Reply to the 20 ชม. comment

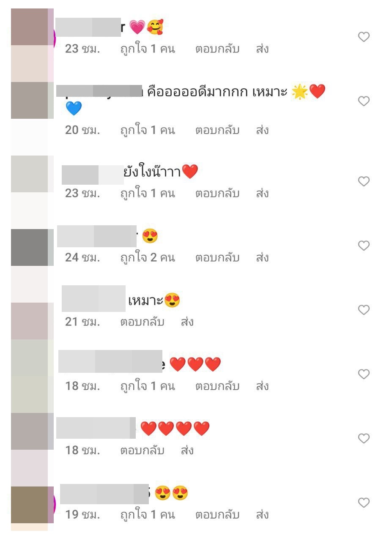click(x=217, y=130)
